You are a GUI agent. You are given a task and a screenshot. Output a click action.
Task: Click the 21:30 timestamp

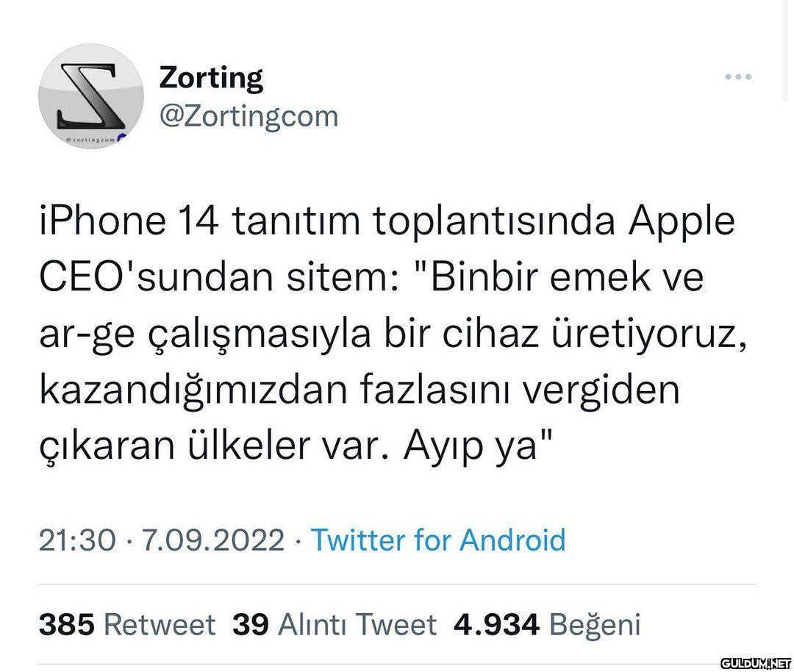click(77, 540)
